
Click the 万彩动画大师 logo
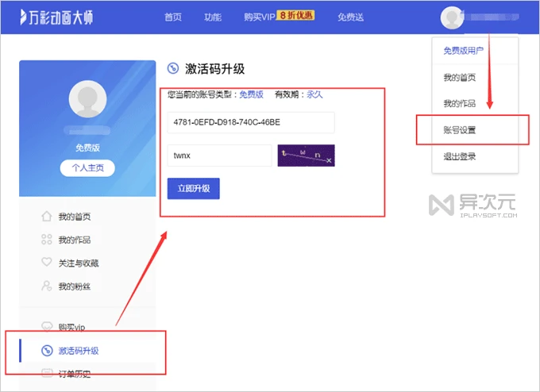point(57,17)
